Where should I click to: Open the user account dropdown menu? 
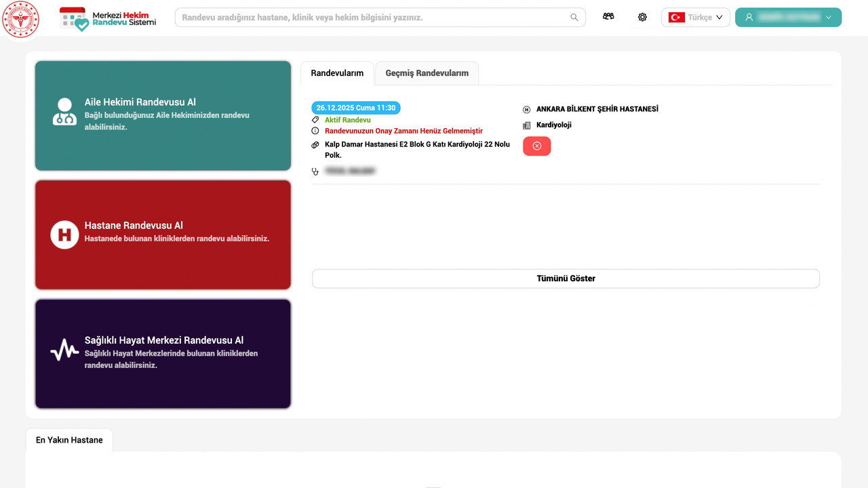point(788,18)
